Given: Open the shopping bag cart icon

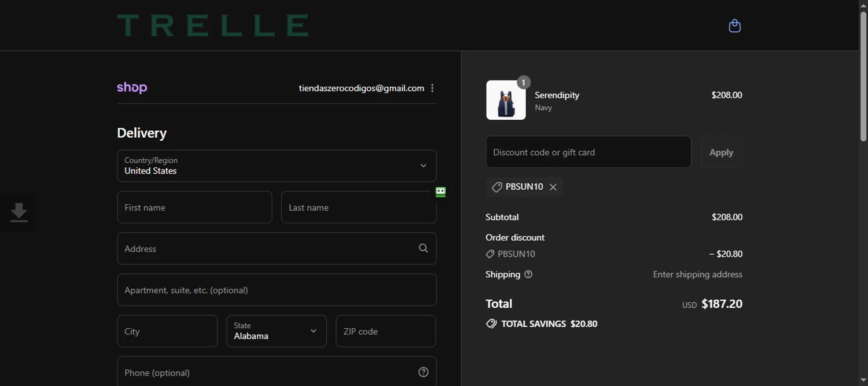Looking at the screenshot, I should click(734, 26).
